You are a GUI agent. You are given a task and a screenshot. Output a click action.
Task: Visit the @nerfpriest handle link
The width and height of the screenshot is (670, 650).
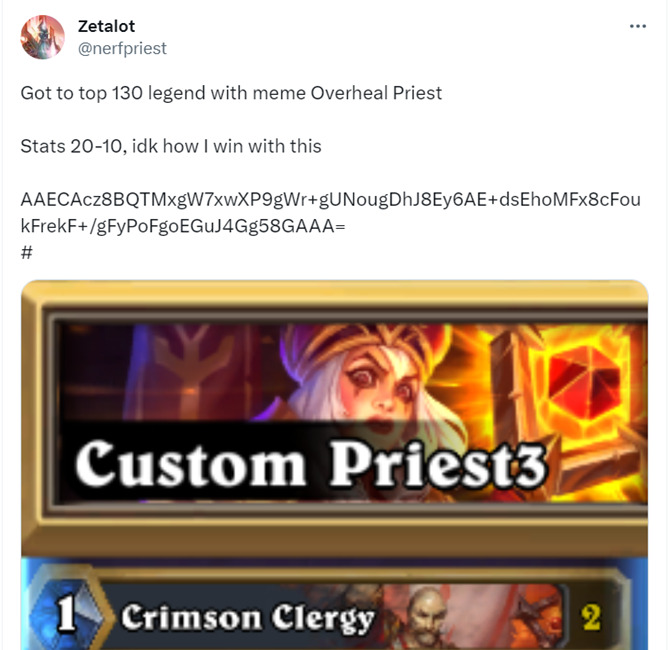point(122,48)
